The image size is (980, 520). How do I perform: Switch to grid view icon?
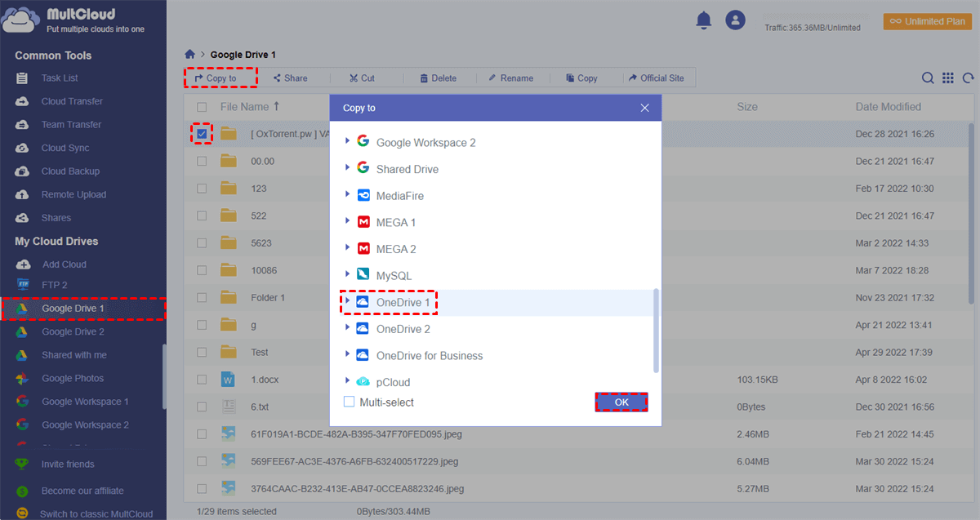[948, 78]
